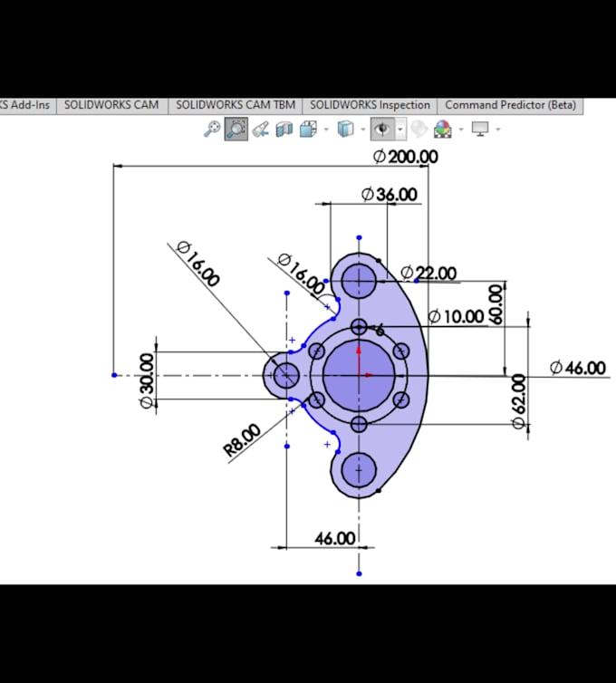Select the large center circle of the sketch
The width and height of the screenshot is (616, 683).
coord(359,375)
